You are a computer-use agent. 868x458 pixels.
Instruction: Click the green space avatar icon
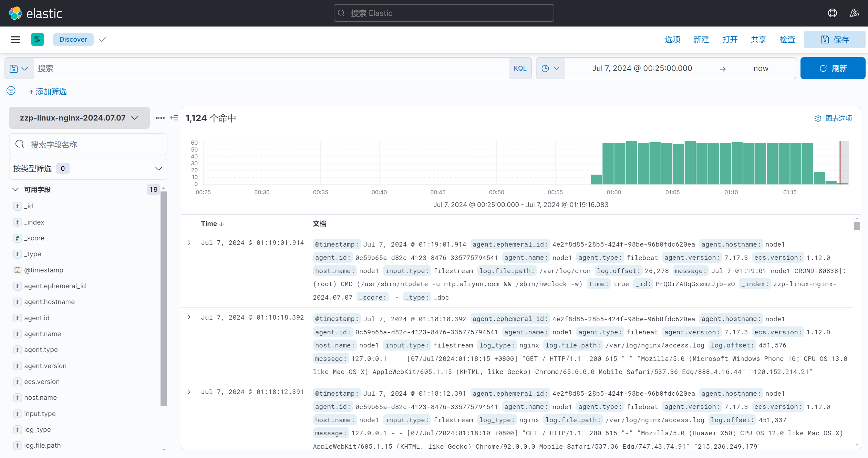[38, 40]
